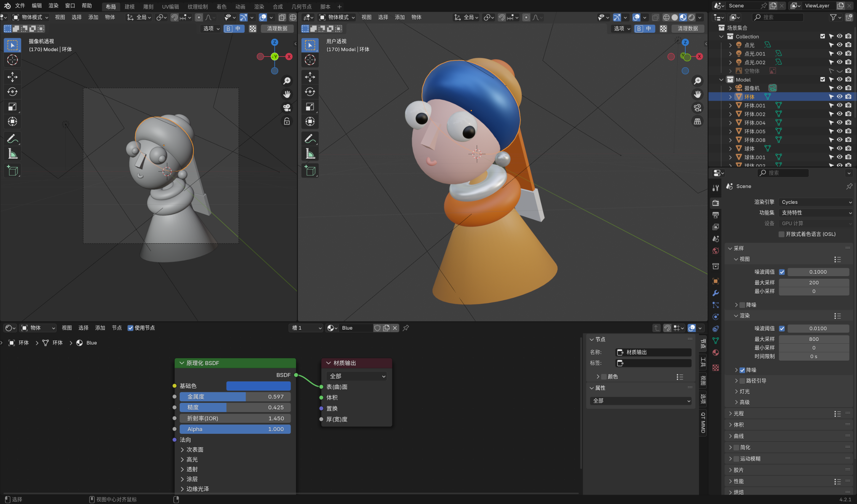Click the base color blue swatch
The image size is (857, 504).
pyautogui.click(x=258, y=386)
